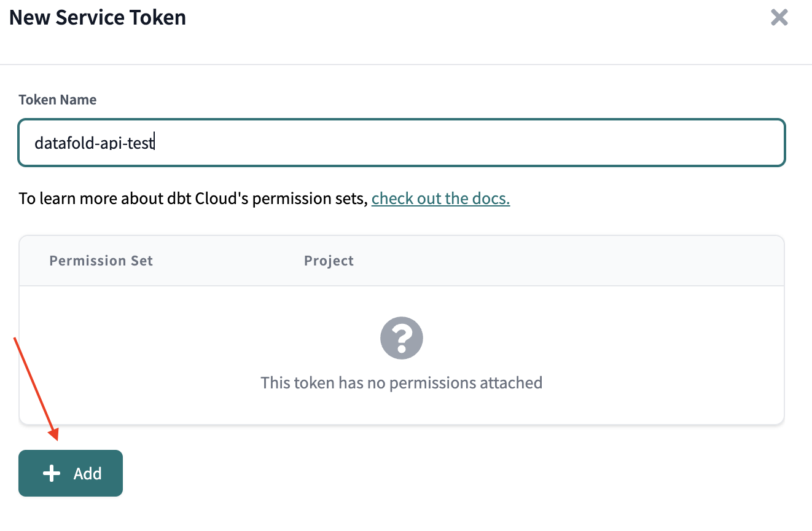The height and width of the screenshot is (531, 812).
Task: Click the permissions table header row
Action: pos(402,261)
